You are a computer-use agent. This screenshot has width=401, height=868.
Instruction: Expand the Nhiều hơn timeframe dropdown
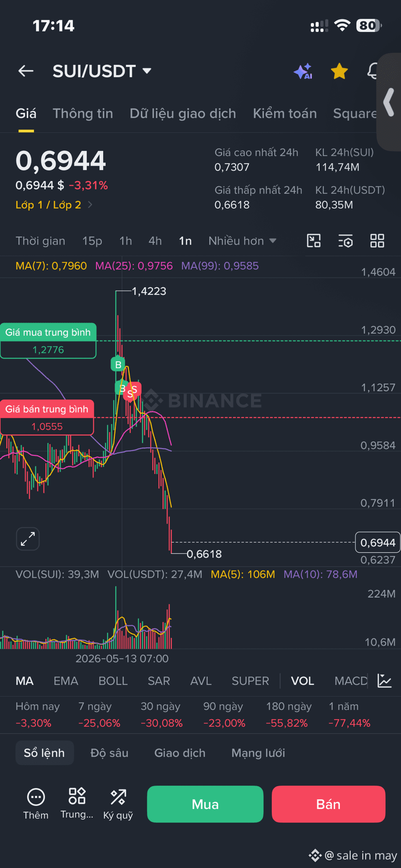point(242,241)
